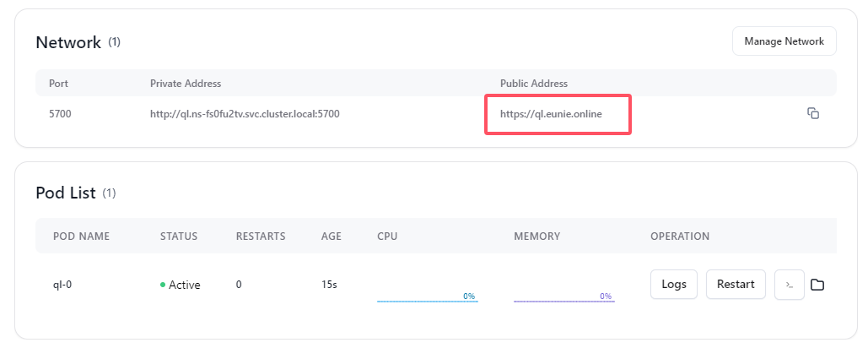Image resolution: width=868 pixels, height=348 pixels.
Task: Open the terminal for pod ql-0
Action: [790, 285]
